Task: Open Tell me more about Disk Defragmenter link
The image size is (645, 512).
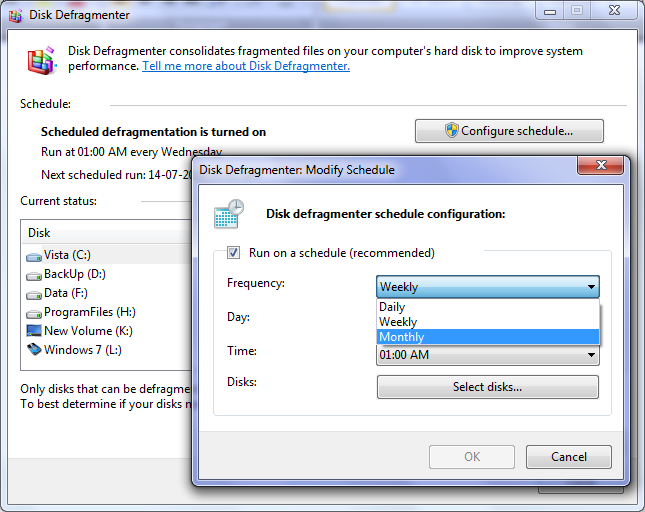Action: (246, 66)
